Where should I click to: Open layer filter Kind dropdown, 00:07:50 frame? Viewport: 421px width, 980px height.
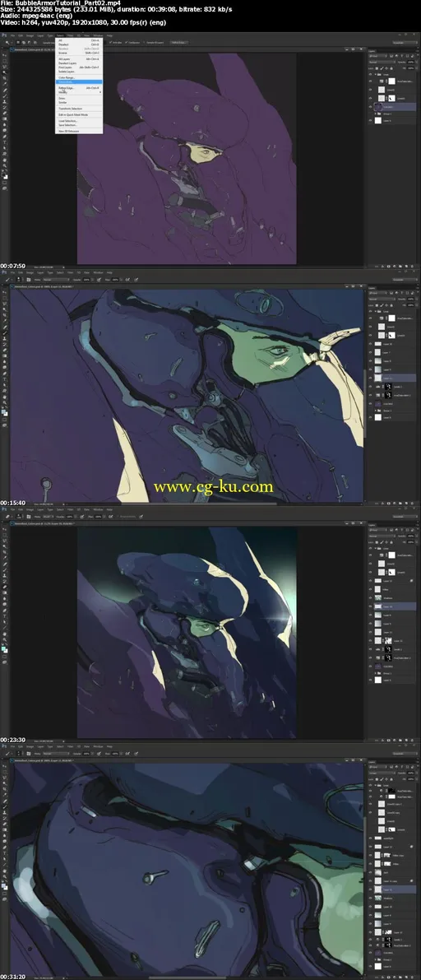tap(378, 56)
